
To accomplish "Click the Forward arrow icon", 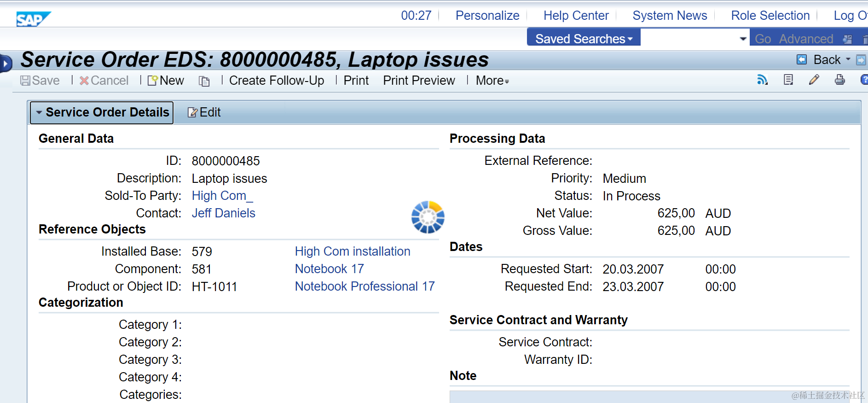I will tap(861, 60).
